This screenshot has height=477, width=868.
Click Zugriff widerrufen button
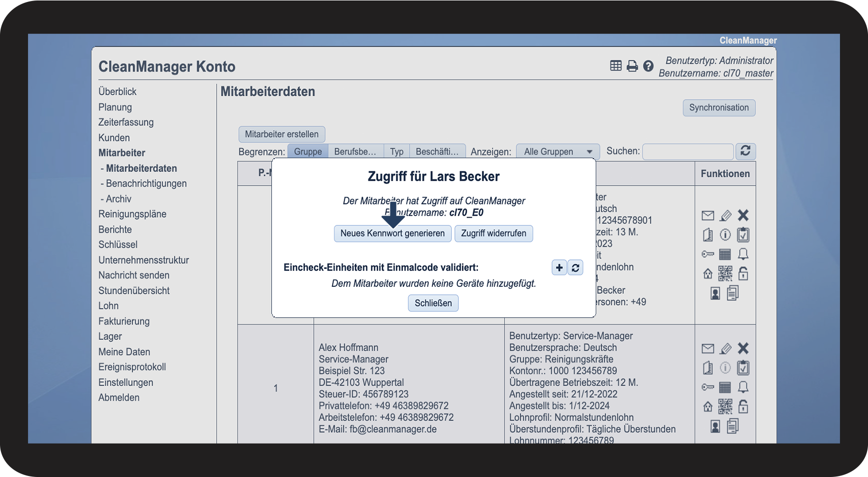point(494,233)
